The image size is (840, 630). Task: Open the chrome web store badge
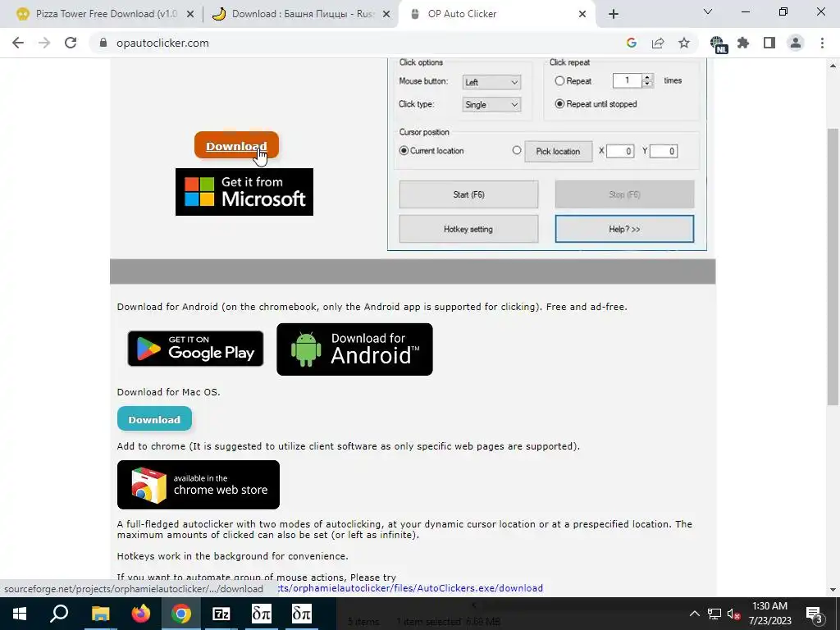[199, 485]
